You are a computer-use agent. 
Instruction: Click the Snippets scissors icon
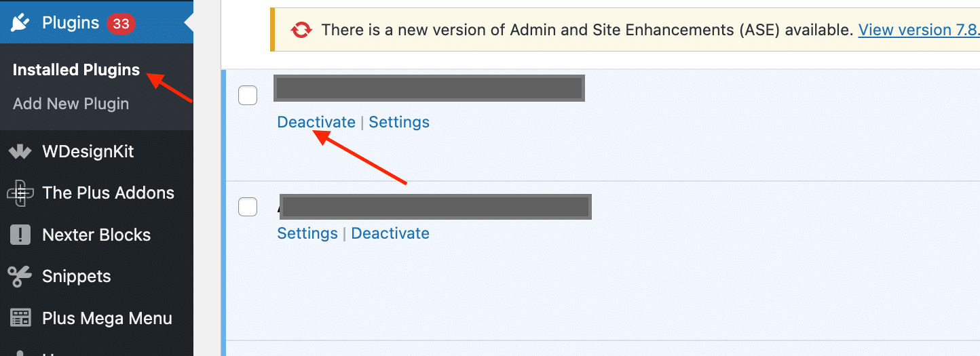pyautogui.click(x=20, y=277)
